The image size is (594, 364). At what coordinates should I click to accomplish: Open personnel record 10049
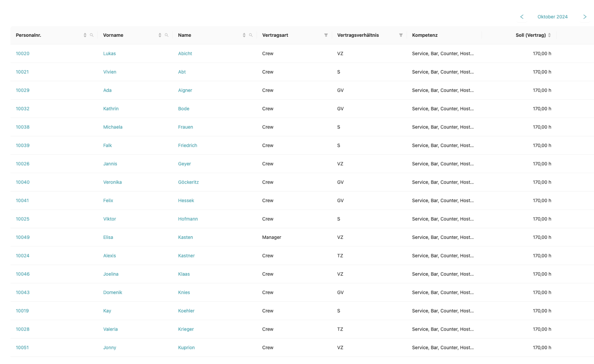point(23,237)
